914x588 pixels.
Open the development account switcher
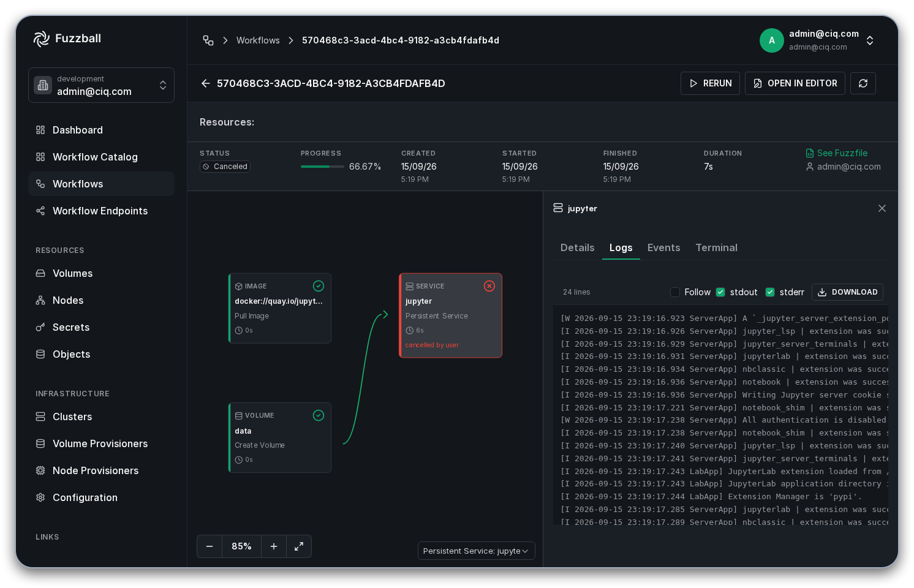(101, 85)
